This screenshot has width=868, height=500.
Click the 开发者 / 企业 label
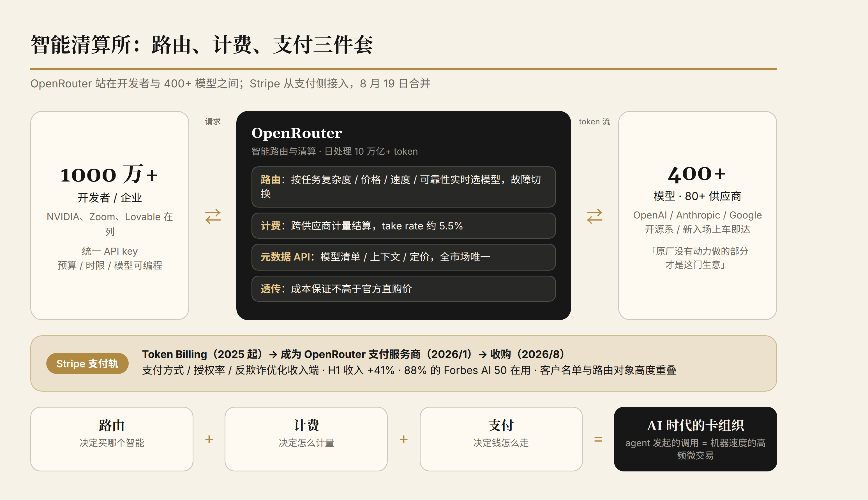(110, 197)
